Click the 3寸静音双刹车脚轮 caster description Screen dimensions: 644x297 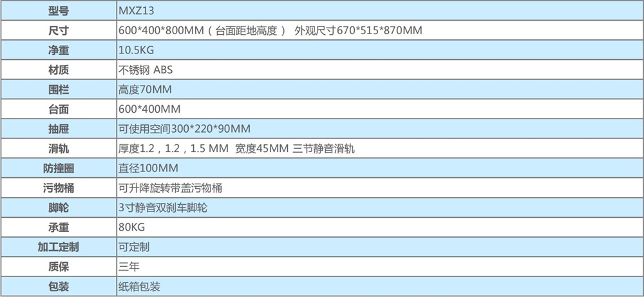click(x=162, y=207)
